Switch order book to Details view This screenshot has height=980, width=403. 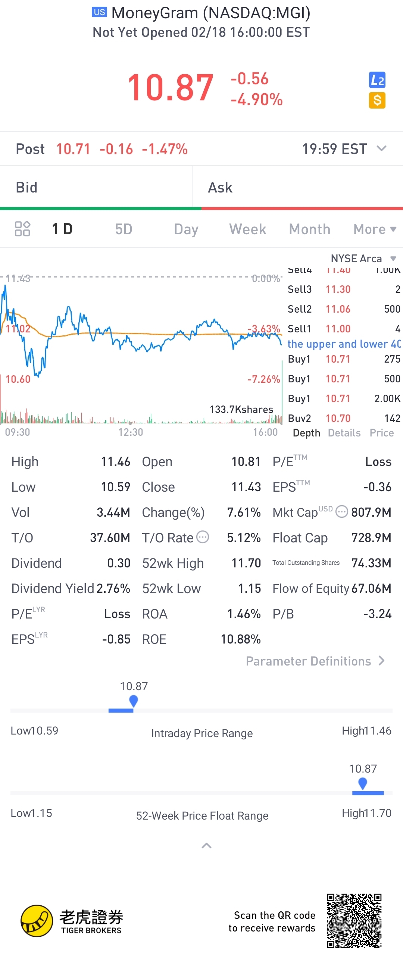pos(344,433)
